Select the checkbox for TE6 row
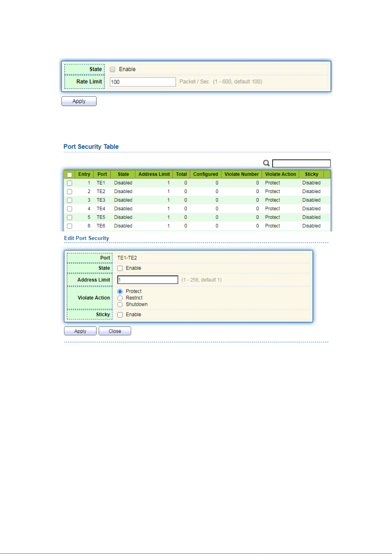This screenshot has height=554, width=392. 70,226
